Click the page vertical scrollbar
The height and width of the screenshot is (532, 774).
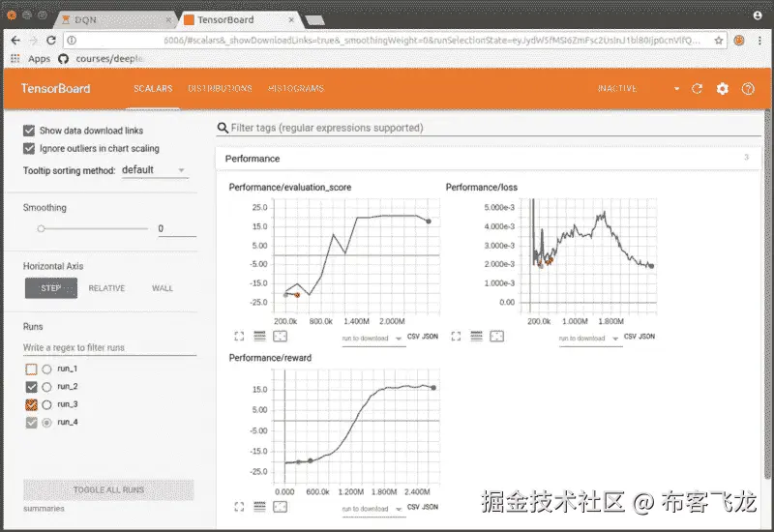[x=767, y=294]
